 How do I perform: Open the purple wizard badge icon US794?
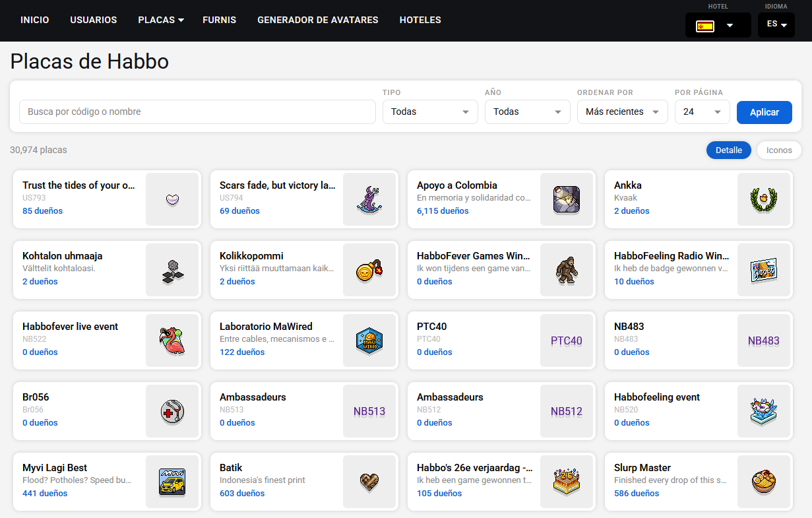369,199
